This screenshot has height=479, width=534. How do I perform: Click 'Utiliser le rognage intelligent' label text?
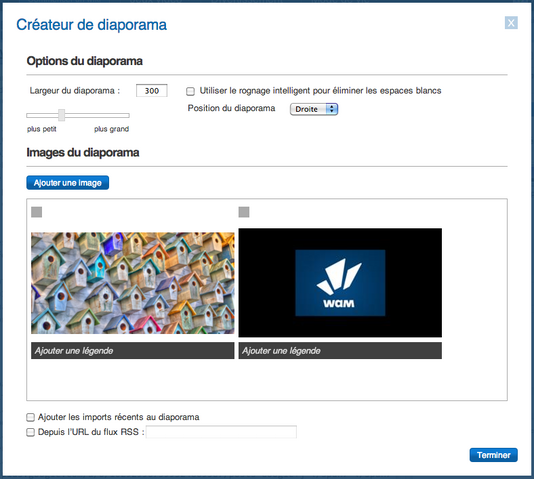pos(320,91)
